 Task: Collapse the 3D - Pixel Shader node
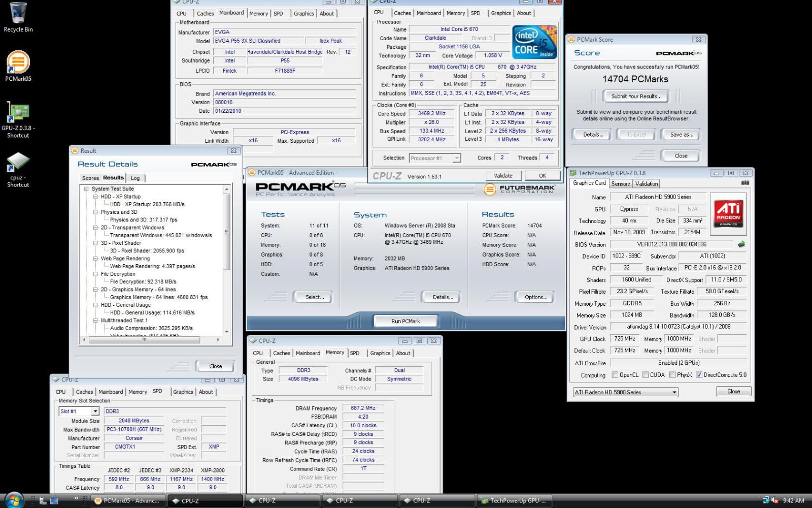(95, 243)
